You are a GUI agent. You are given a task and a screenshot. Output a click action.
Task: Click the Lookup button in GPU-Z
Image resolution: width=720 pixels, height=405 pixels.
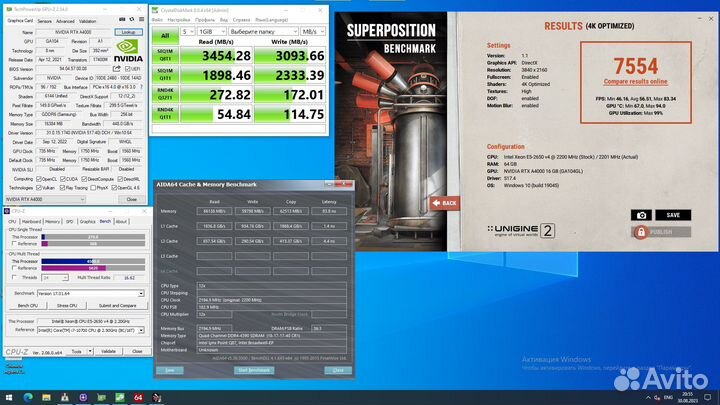coord(129,32)
